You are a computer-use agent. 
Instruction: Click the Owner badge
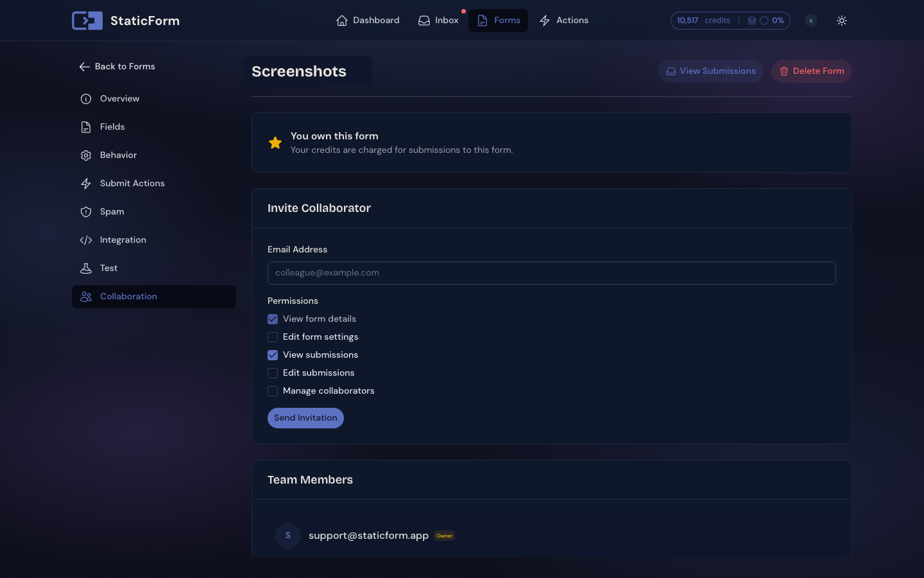pos(445,536)
